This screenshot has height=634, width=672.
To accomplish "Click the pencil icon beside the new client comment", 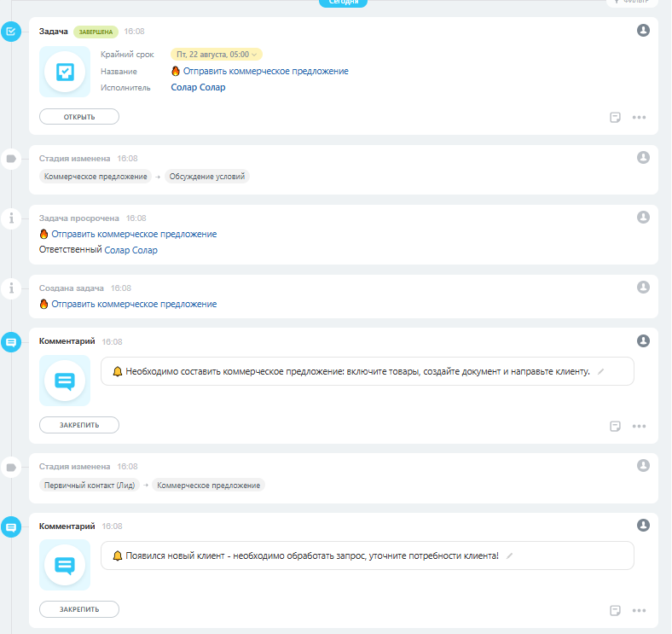I will (509, 555).
